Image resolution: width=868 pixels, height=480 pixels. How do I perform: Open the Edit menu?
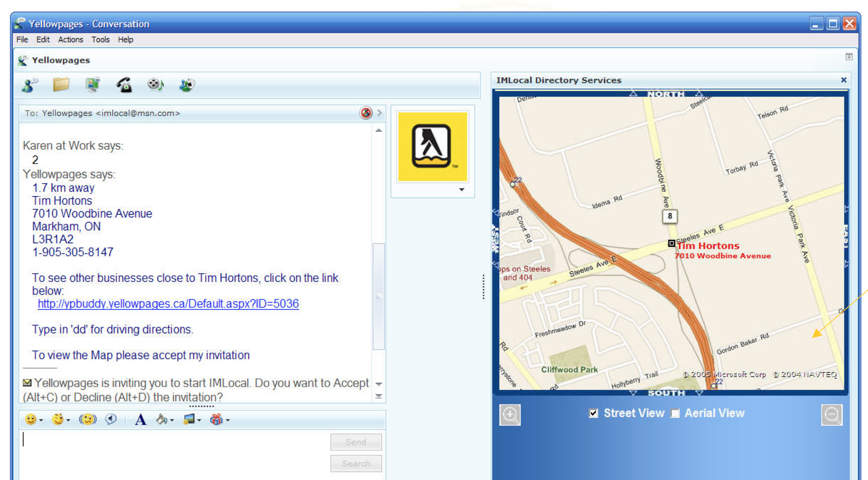tap(43, 40)
